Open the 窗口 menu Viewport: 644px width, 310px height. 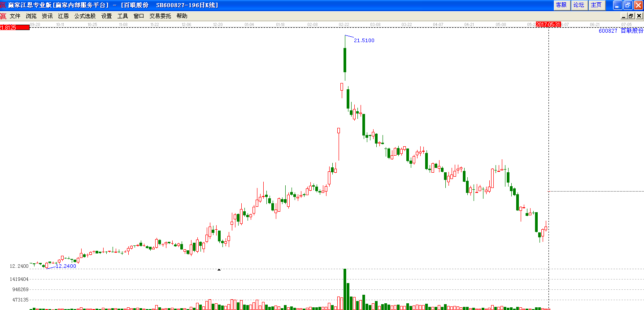point(139,16)
